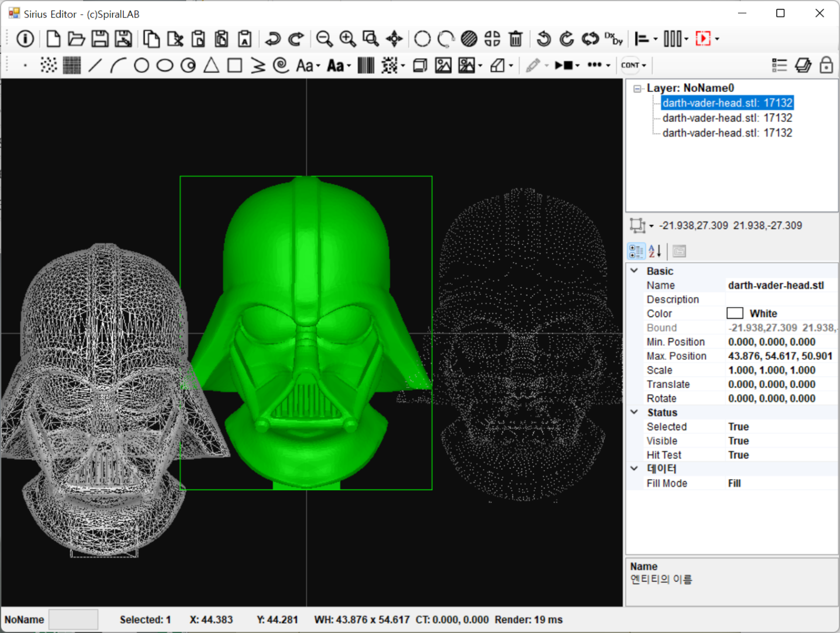Click the hatch-filled circle icon
Image resolution: width=840 pixels, height=633 pixels.
coord(469,39)
